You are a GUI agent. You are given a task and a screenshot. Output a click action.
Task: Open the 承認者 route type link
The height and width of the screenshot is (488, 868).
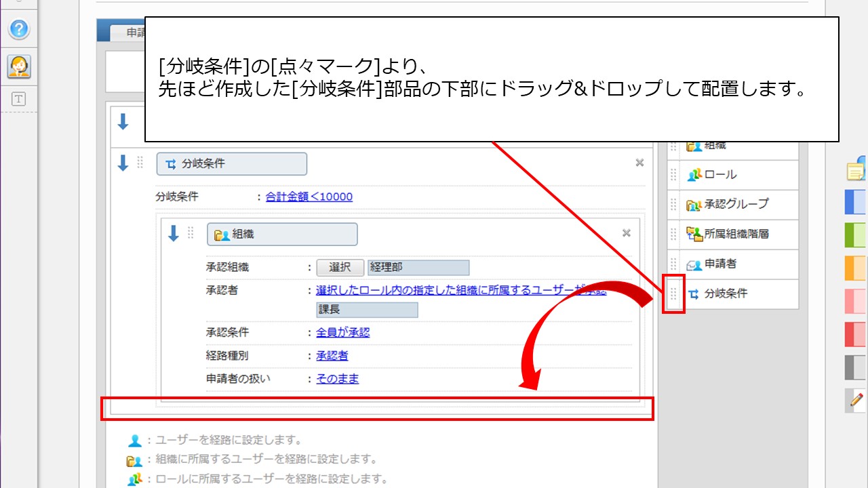[x=332, y=356]
